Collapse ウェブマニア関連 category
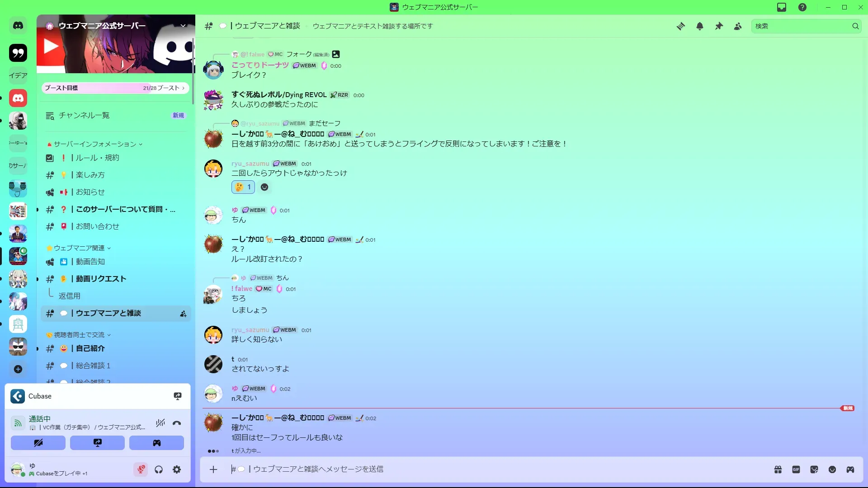This screenshot has width=868, height=488. [x=79, y=248]
